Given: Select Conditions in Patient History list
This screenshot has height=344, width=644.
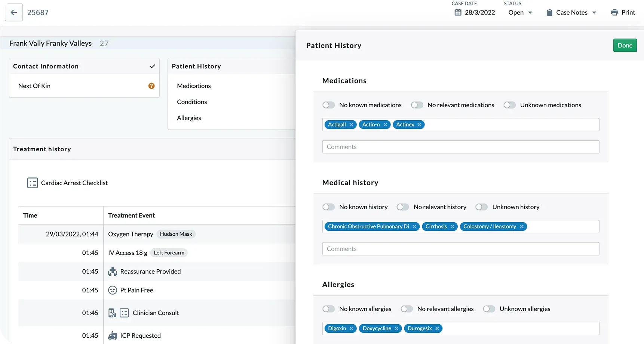Looking at the screenshot, I should [192, 102].
